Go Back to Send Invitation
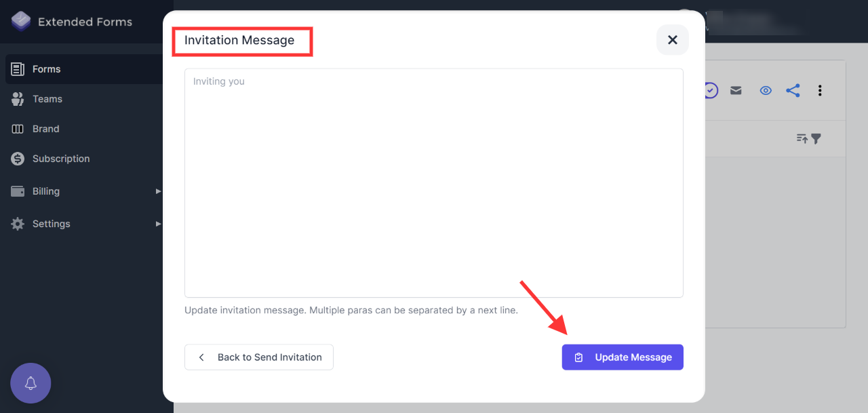 click(x=258, y=357)
